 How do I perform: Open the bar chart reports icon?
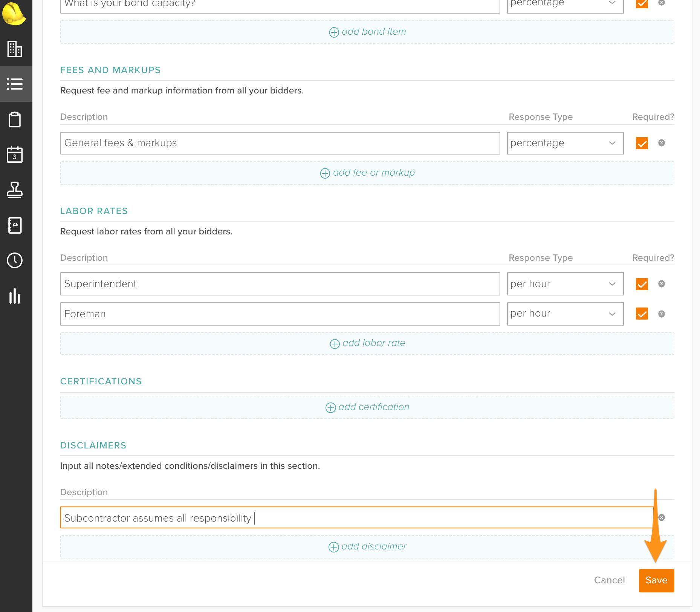click(x=15, y=296)
